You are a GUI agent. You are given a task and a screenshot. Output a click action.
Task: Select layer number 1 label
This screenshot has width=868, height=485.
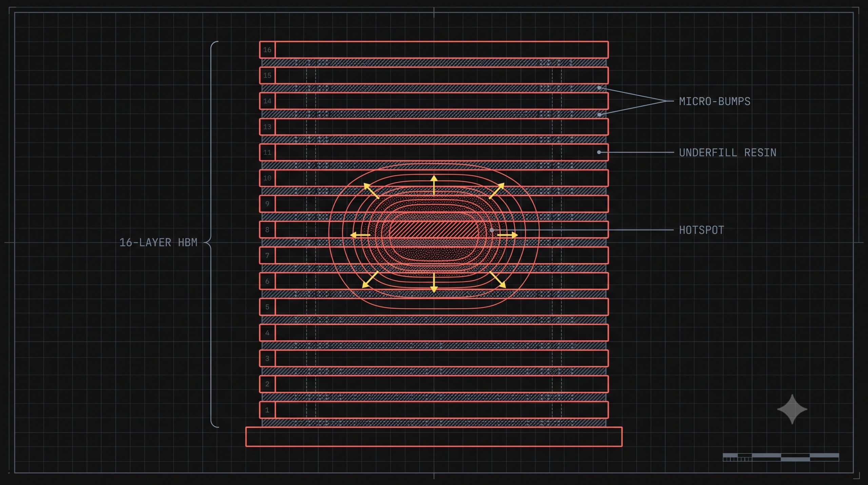[267, 410]
